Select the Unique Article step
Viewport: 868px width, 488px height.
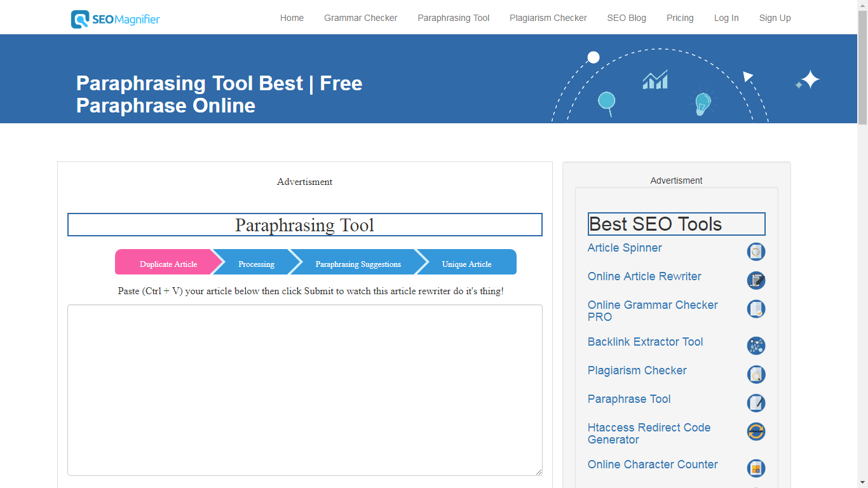(x=466, y=262)
